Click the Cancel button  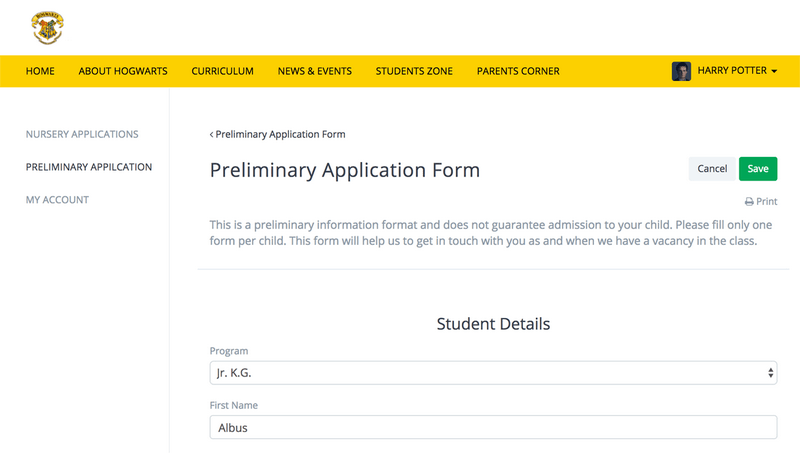pyautogui.click(x=712, y=169)
